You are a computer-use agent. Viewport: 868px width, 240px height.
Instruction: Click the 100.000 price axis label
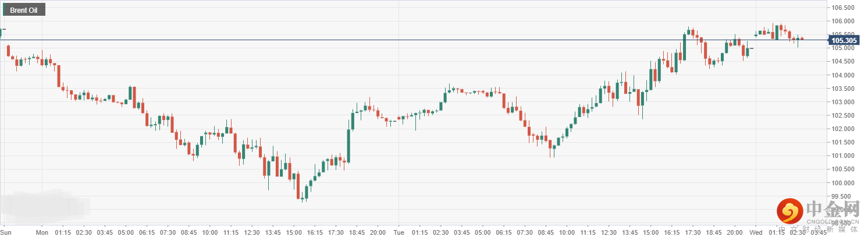pyautogui.click(x=844, y=183)
